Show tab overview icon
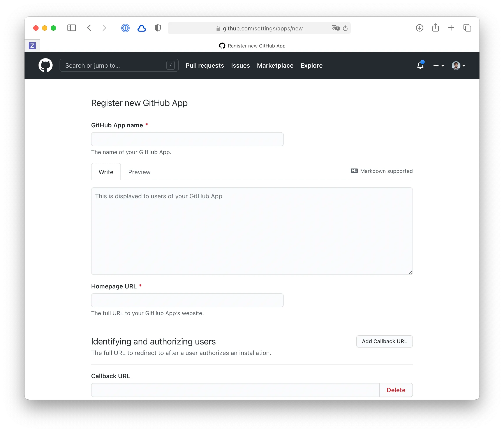 click(x=467, y=28)
